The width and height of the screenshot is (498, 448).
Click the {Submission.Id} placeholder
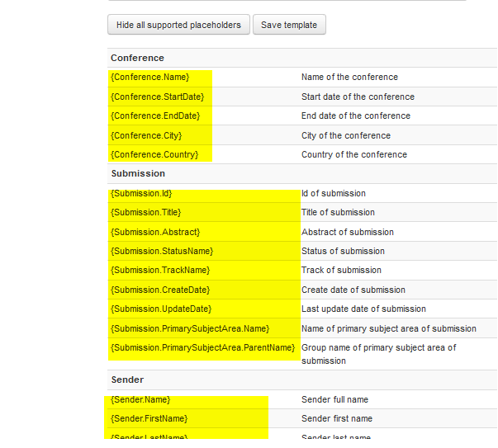click(141, 194)
